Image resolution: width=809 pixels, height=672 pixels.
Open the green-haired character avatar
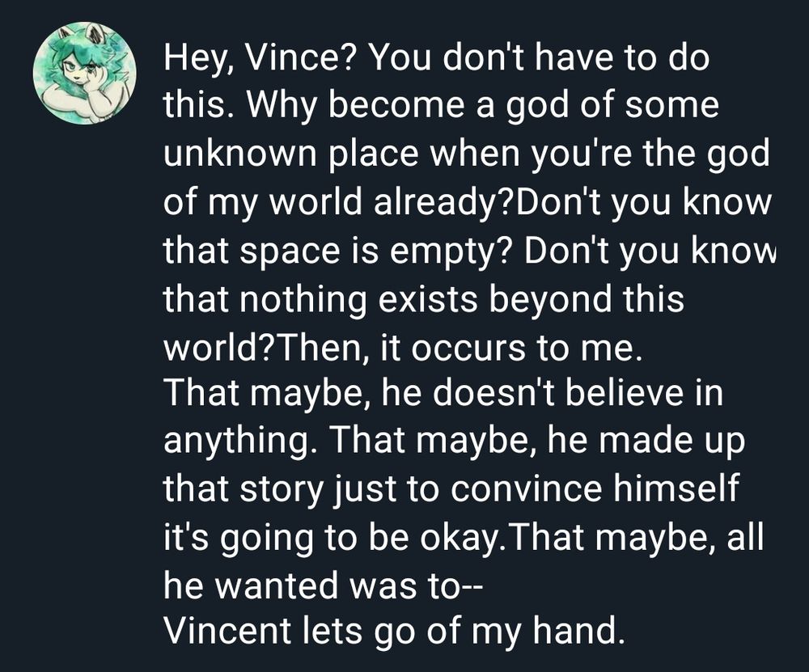(85, 73)
